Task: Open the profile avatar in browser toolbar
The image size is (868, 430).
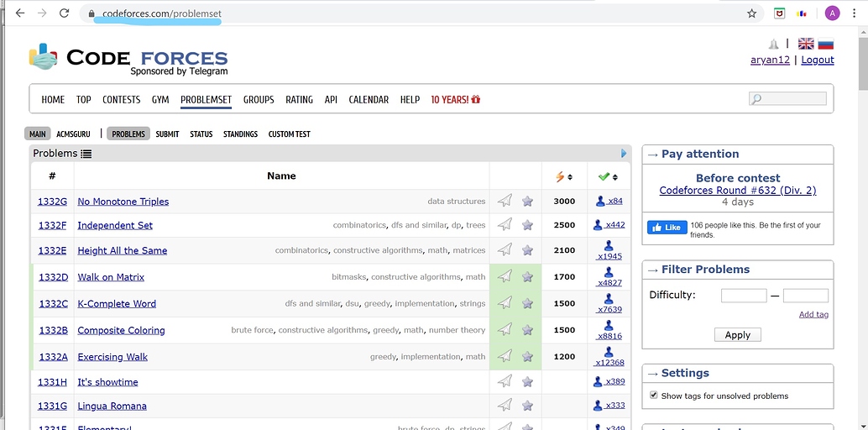Action: tap(832, 13)
